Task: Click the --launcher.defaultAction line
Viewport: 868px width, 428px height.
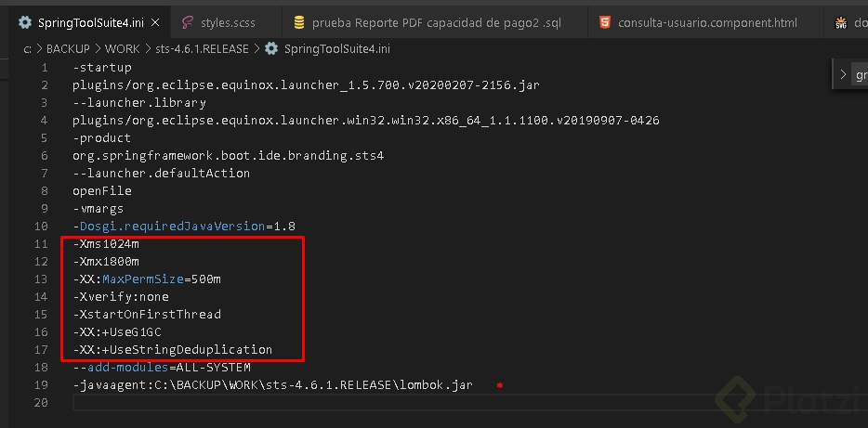Action: pos(161,173)
